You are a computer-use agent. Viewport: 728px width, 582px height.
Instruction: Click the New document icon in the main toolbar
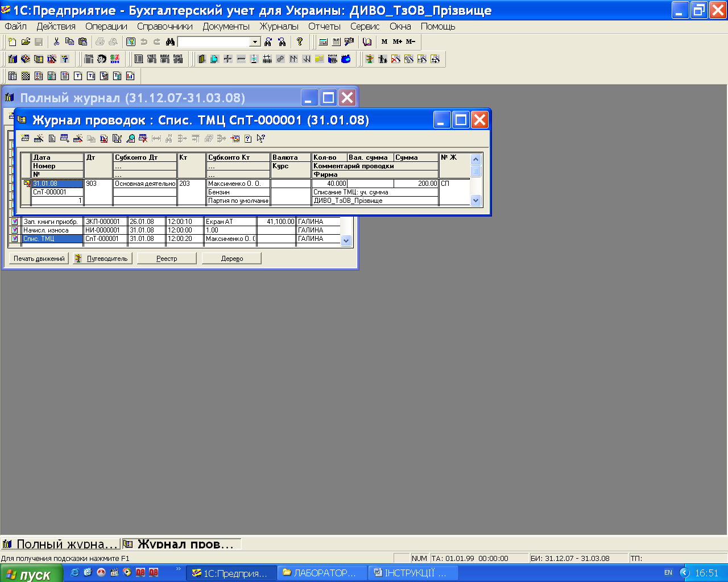coord(12,41)
